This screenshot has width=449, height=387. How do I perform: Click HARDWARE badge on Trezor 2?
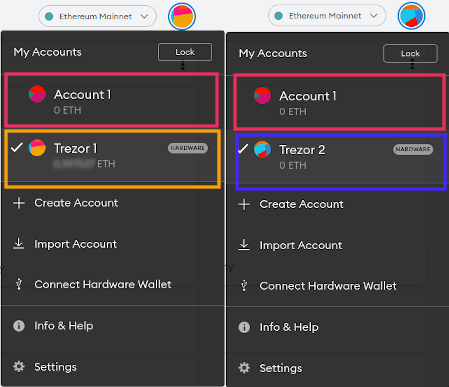(413, 149)
